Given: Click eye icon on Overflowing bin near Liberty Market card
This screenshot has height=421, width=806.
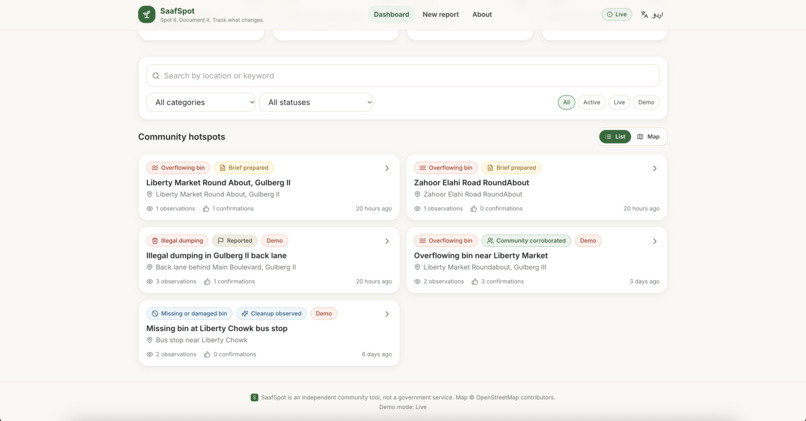Looking at the screenshot, I should [x=417, y=282].
